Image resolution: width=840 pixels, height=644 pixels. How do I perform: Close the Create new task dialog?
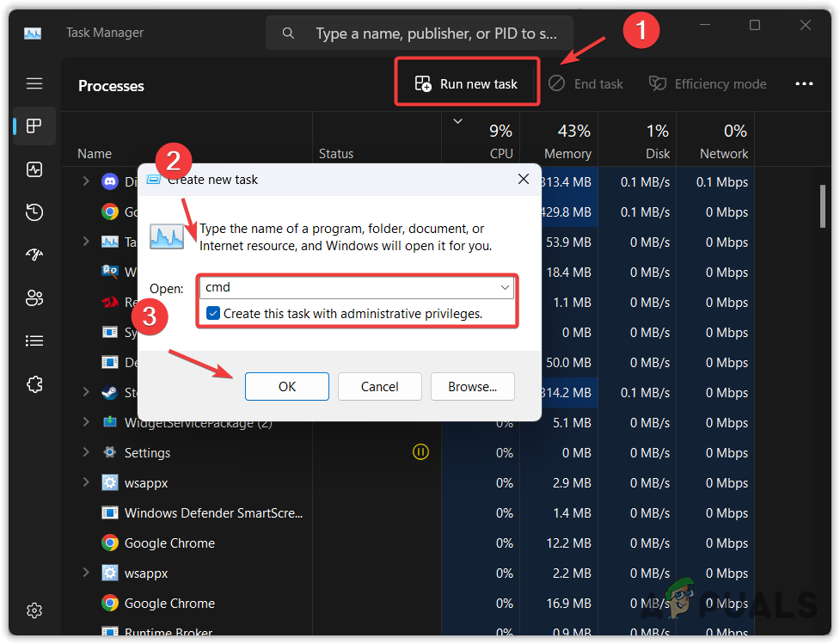pyautogui.click(x=524, y=179)
